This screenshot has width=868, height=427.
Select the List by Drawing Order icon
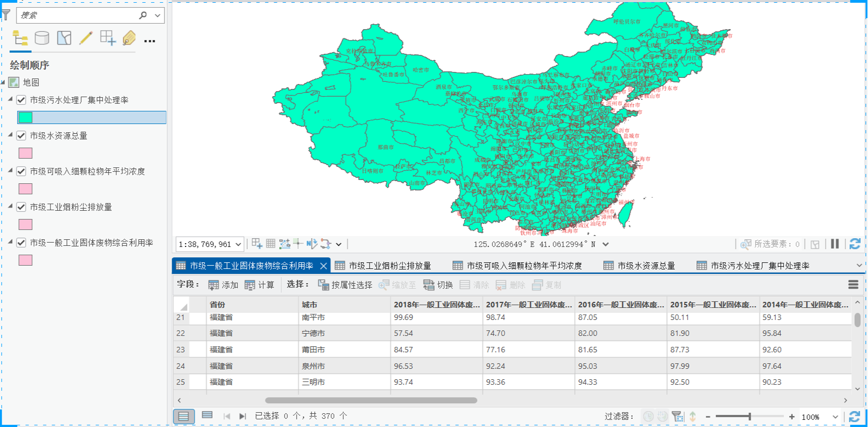pos(20,38)
